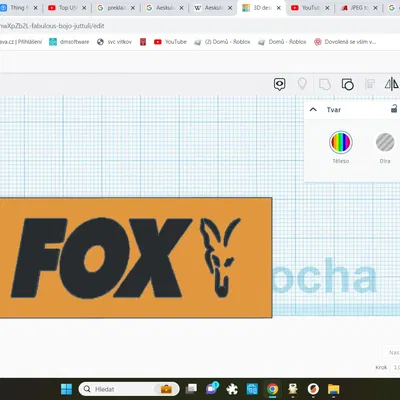Click the Chrome icon on the taskbar
This screenshot has height=400, width=400.
click(x=272, y=389)
